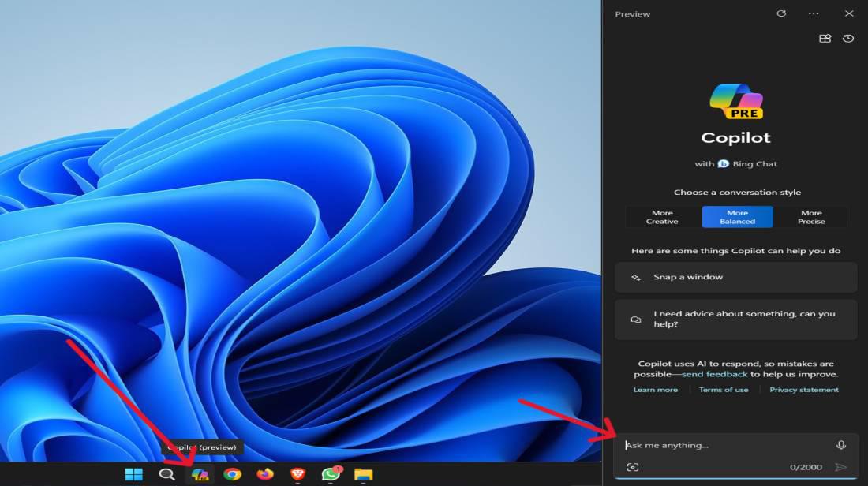This screenshot has width=868, height=486.
Task: Open the chat history icon
Action: coord(848,39)
